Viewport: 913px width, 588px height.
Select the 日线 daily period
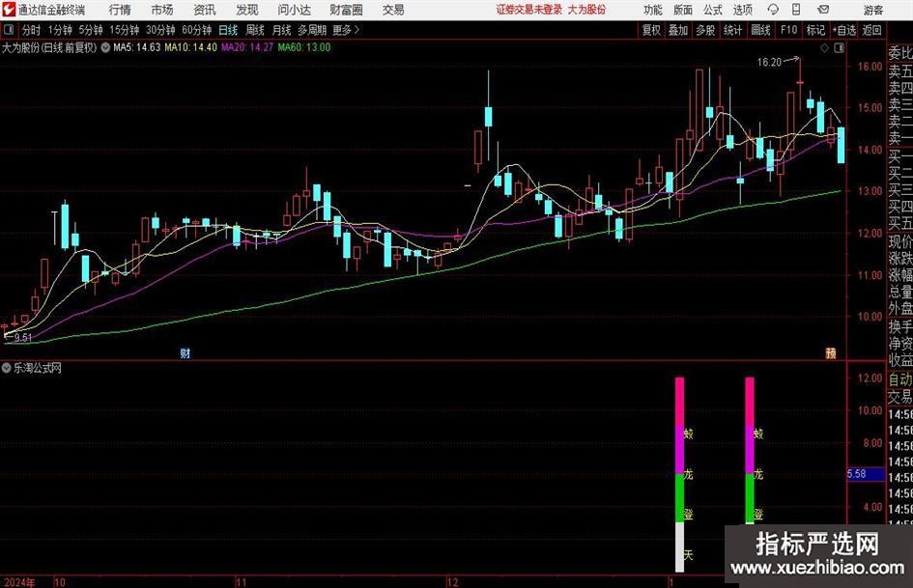(x=228, y=30)
